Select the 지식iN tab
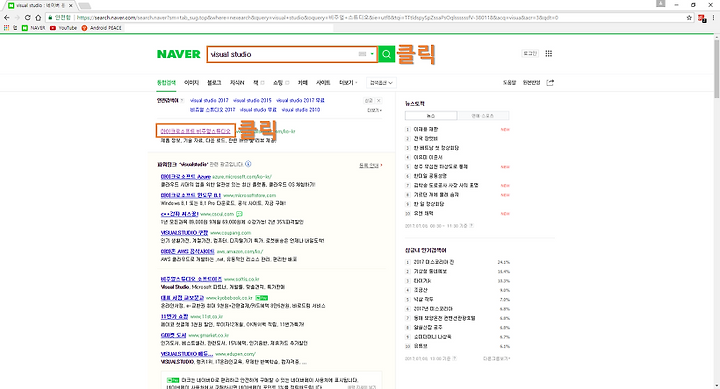 tap(237, 83)
